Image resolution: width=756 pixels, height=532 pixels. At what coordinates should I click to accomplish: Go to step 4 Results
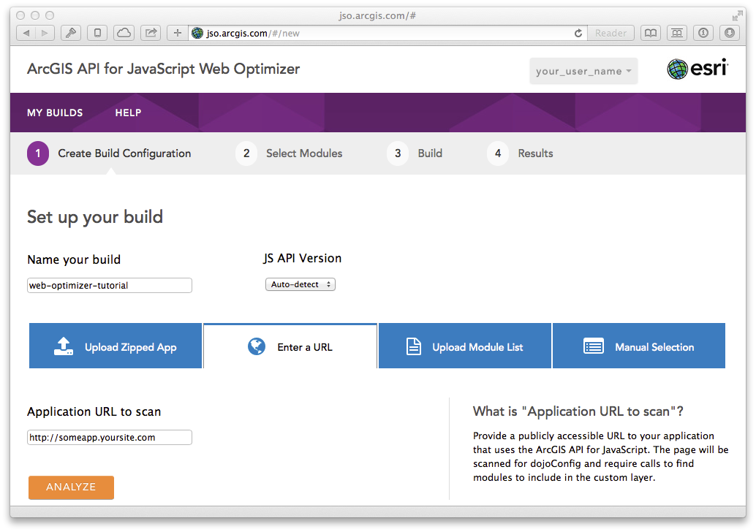tap(521, 153)
